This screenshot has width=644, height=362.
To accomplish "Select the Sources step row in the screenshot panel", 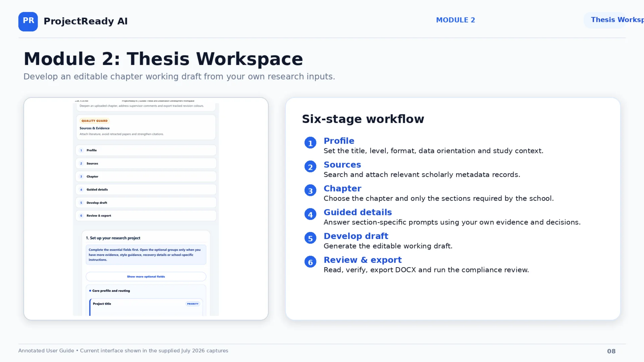I will [x=146, y=163].
